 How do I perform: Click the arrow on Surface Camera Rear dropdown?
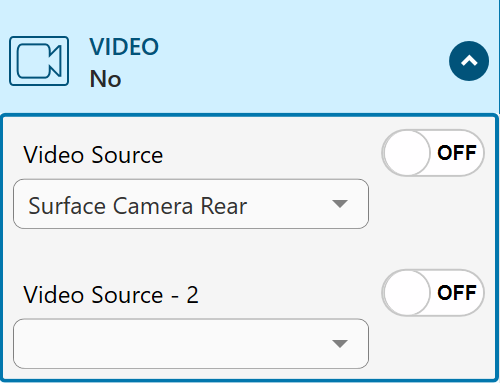click(x=340, y=204)
